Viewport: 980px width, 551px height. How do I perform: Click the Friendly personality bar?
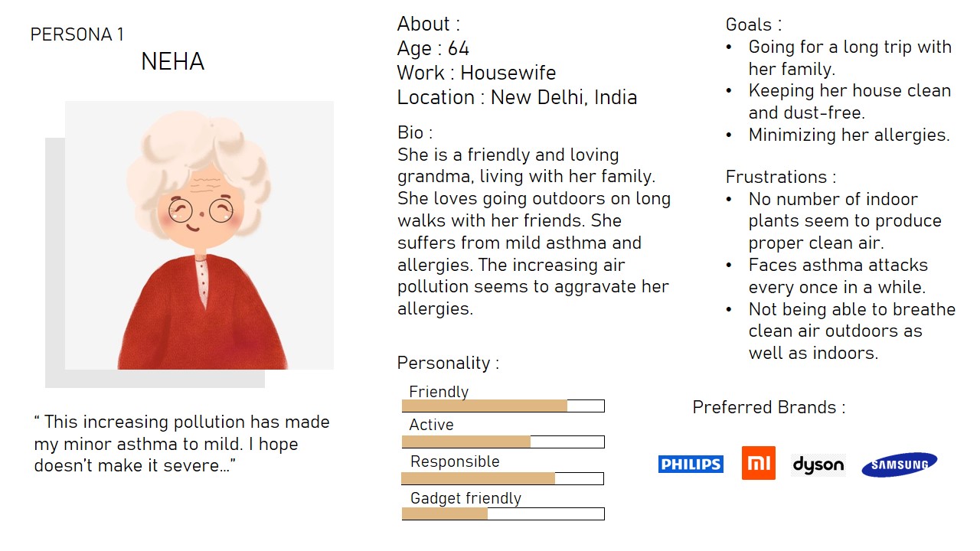pyautogui.click(x=503, y=406)
